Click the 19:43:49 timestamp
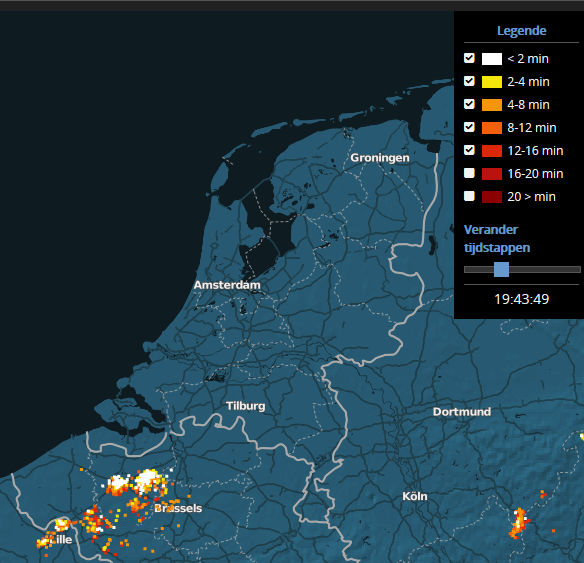 point(521,299)
